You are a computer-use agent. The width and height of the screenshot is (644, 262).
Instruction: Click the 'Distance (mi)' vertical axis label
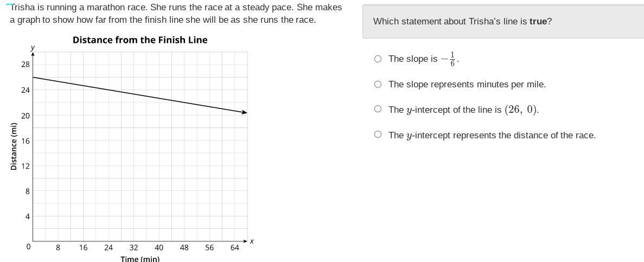pyautogui.click(x=14, y=146)
